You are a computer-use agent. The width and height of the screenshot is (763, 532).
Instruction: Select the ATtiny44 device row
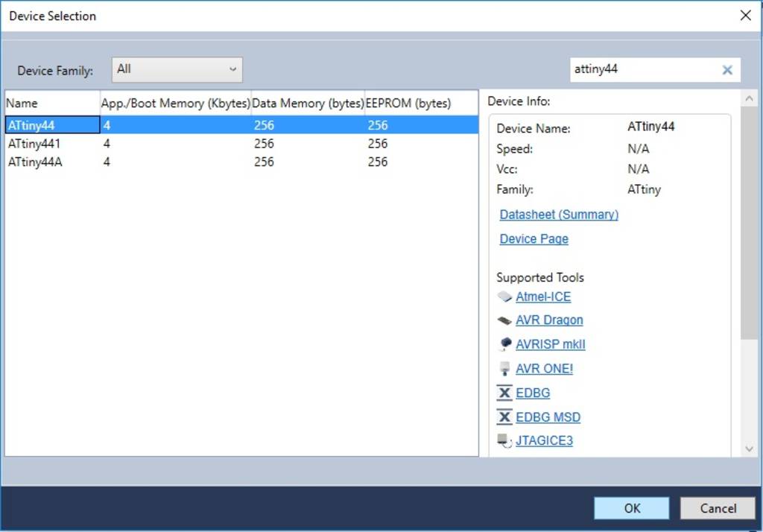click(242, 125)
